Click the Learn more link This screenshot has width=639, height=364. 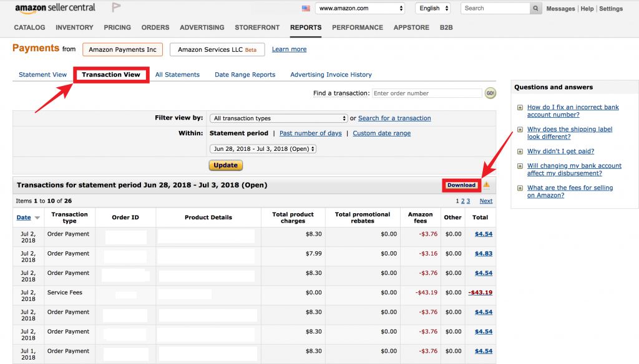[x=290, y=49]
